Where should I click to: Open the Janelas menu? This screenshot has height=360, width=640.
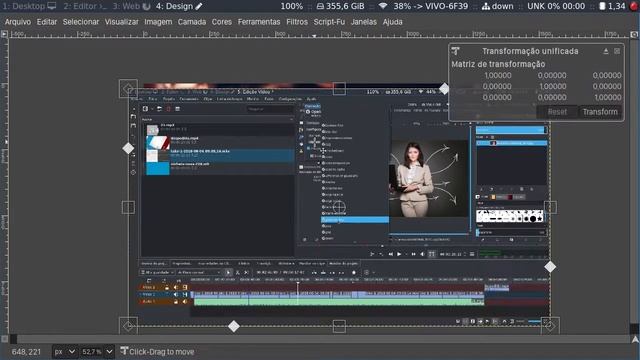364,22
